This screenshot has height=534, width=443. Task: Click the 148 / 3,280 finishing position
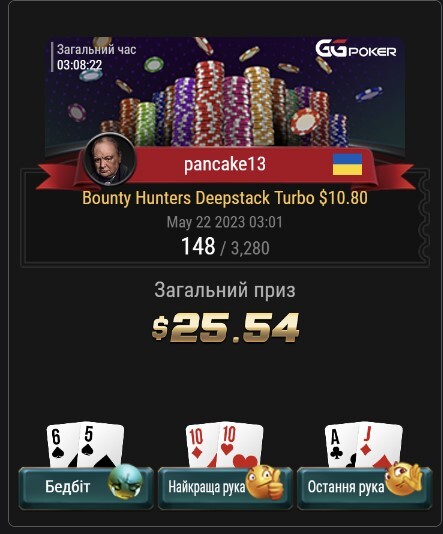(225, 247)
